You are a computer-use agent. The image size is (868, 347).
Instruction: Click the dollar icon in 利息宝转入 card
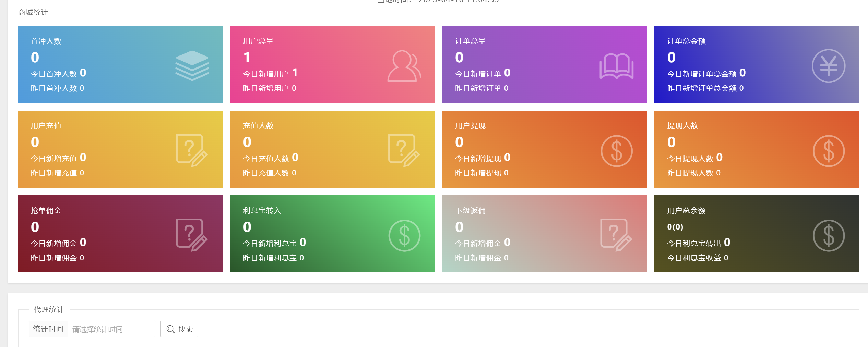(404, 236)
